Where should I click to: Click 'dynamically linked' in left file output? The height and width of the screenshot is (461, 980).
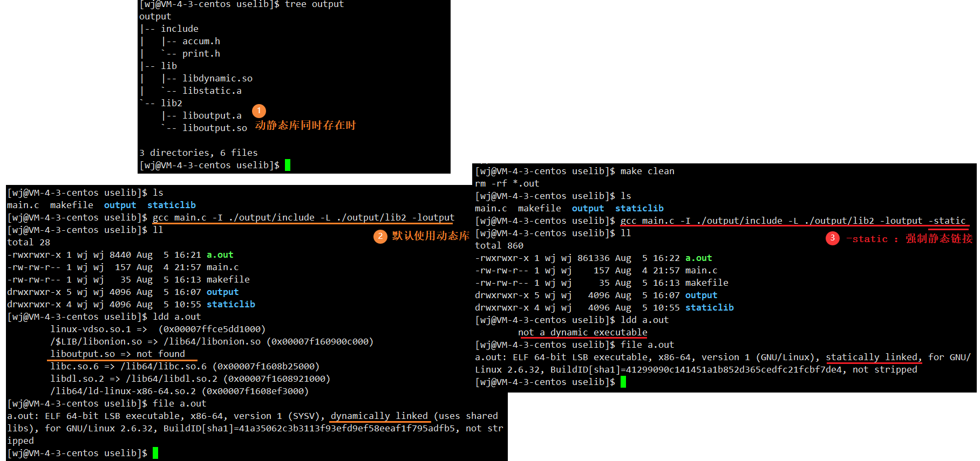click(379, 416)
